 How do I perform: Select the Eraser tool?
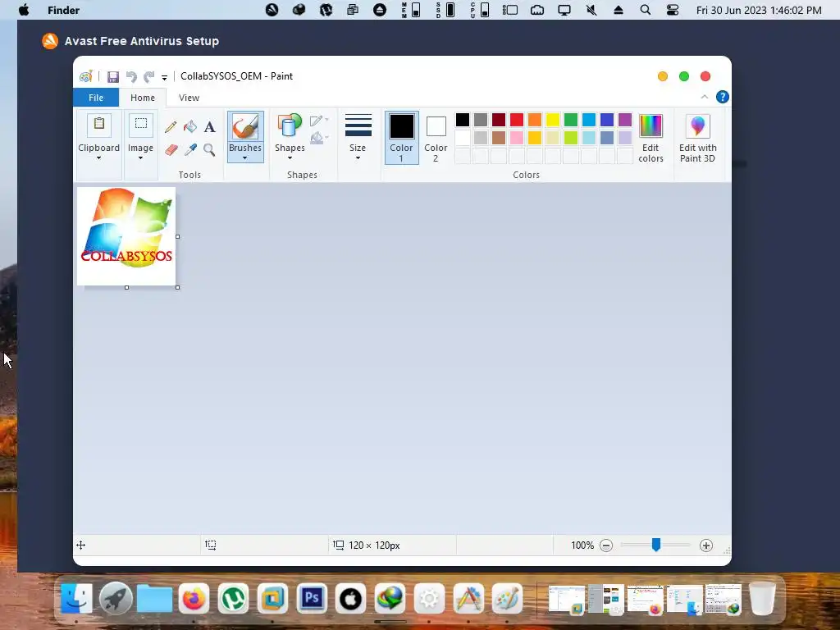[x=171, y=149]
